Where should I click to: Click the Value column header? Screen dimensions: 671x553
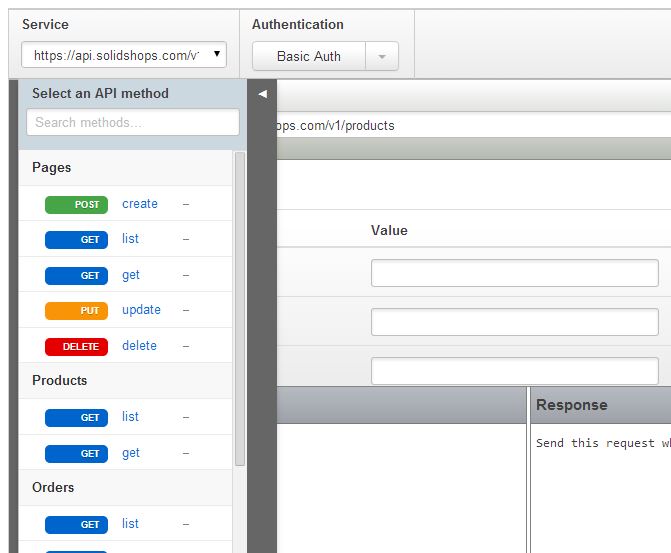(389, 230)
